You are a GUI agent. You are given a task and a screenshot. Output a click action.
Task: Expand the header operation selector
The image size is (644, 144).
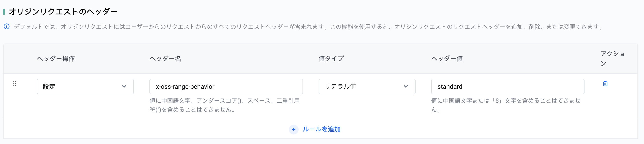pyautogui.click(x=85, y=86)
